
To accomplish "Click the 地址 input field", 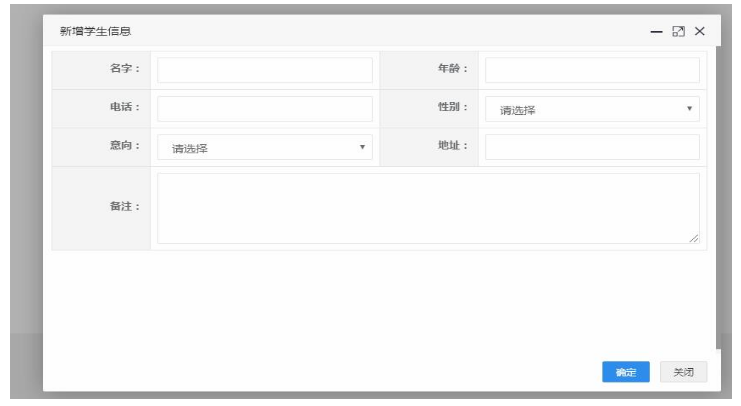I will [x=592, y=147].
